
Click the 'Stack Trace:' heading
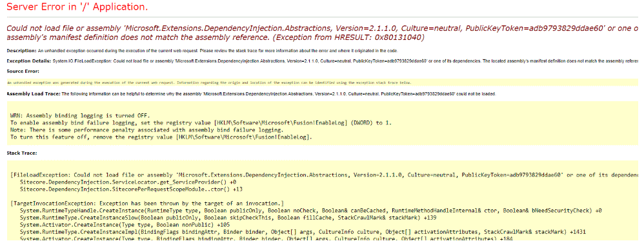(x=22, y=153)
